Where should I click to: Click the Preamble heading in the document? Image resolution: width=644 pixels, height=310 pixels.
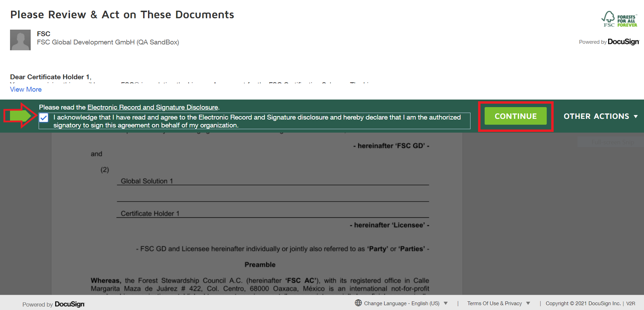click(x=260, y=265)
